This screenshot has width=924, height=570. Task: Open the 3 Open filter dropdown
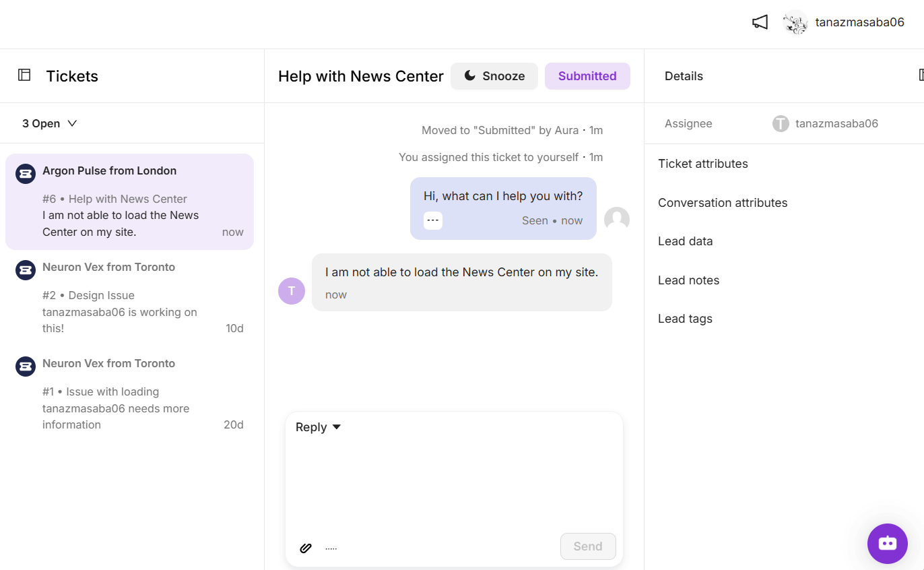pos(50,123)
